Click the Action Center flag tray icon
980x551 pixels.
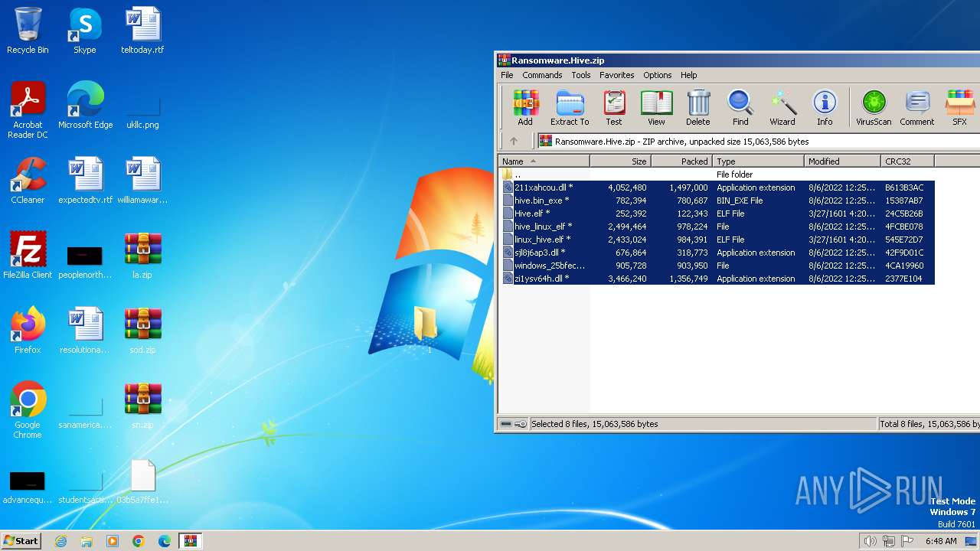coord(908,541)
